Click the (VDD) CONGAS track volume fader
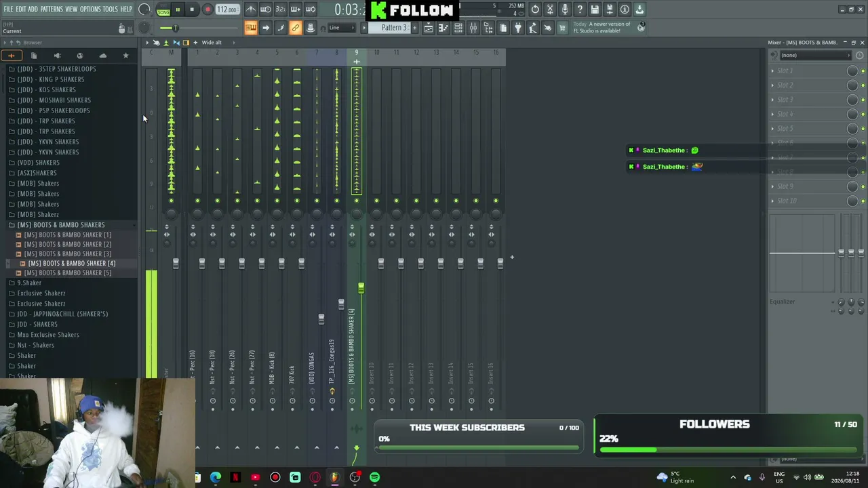This screenshot has width=868, height=488. click(321, 318)
